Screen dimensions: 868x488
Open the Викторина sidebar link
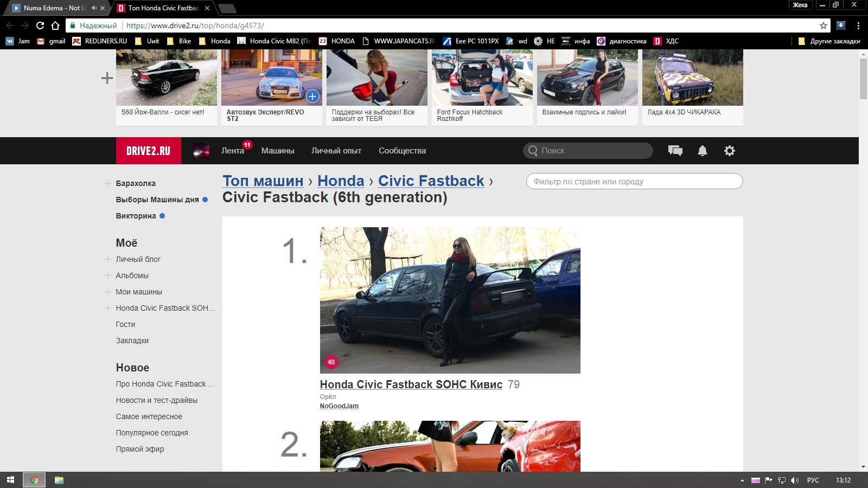(136, 216)
